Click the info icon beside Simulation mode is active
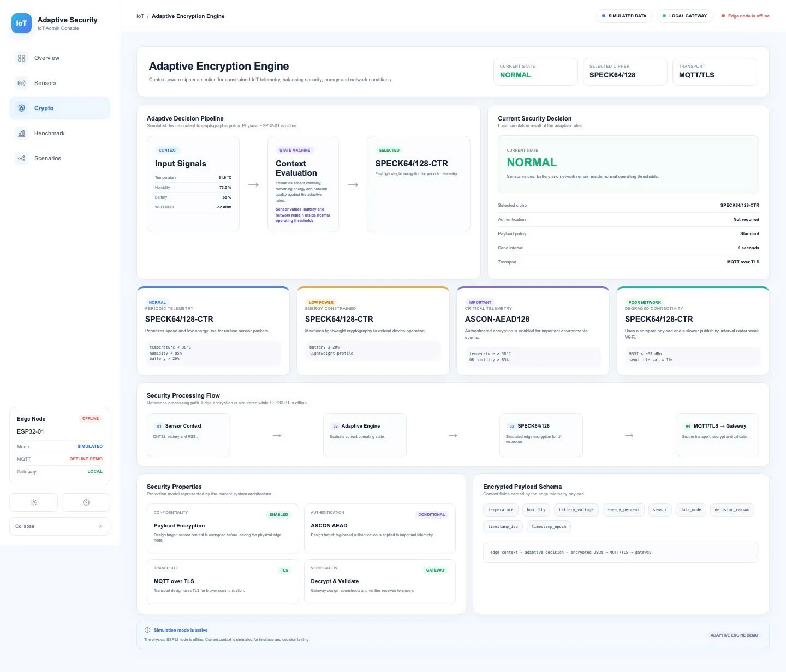Screen dimensions: 786x672 (147, 630)
